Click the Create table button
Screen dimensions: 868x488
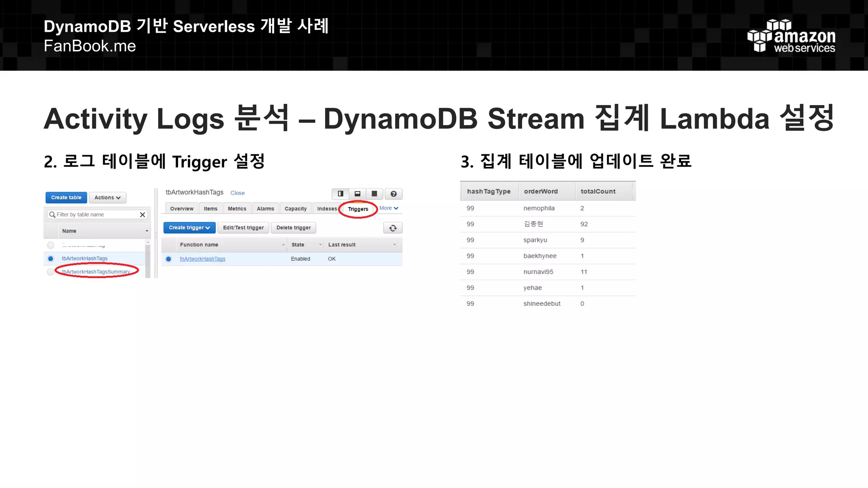point(66,197)
